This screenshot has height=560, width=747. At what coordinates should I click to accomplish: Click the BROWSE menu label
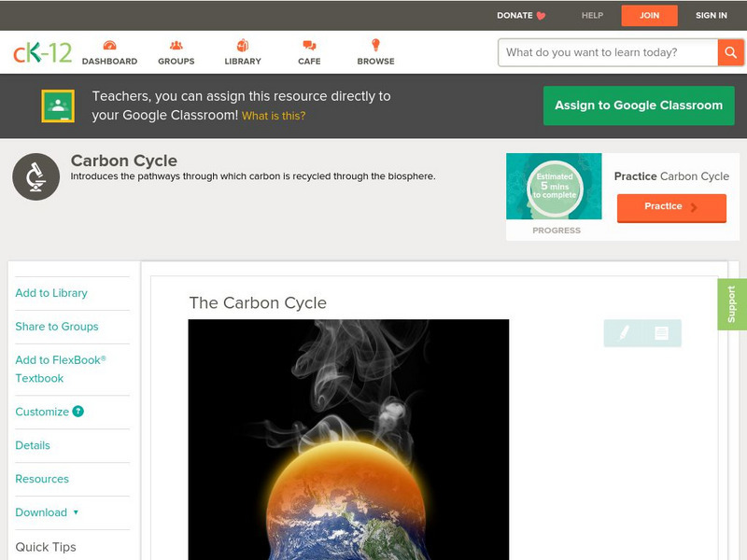point(376,62)
